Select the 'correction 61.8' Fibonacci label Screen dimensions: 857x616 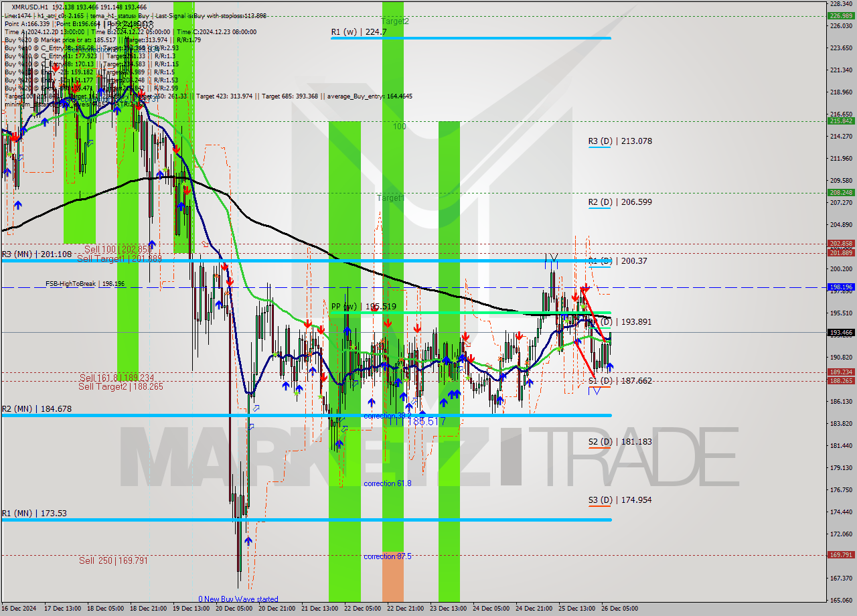388,483
